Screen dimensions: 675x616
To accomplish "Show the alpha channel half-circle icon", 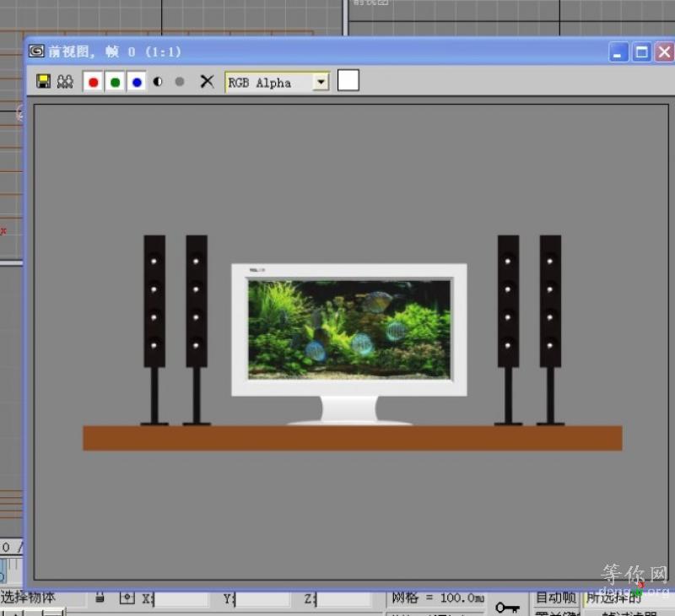I will 158,82.
